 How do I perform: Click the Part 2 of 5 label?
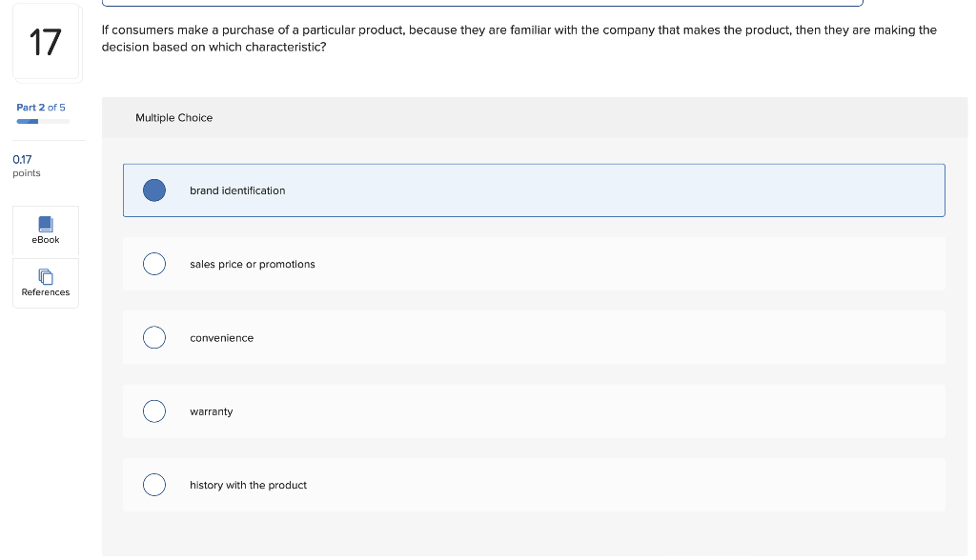(42, 108)
